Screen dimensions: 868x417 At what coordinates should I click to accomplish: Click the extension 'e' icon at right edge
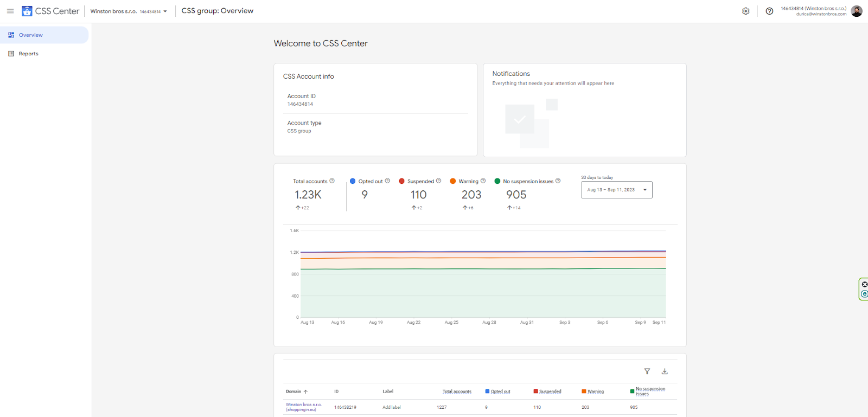click(x=865, y=294)
